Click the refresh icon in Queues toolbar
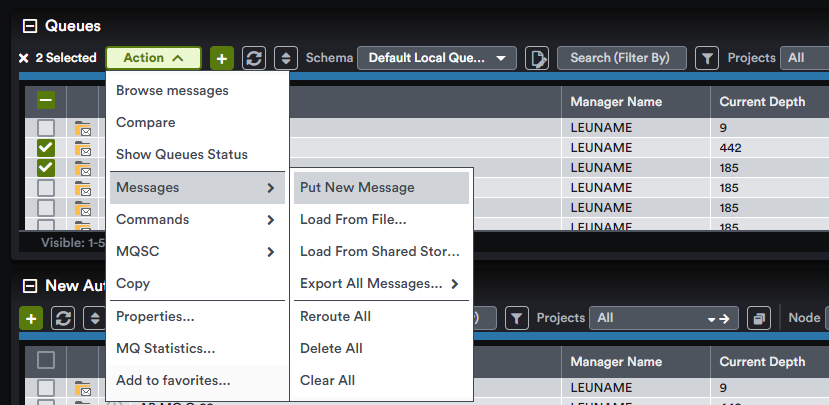The width and height of the screenshot is (829, 405). coord(254,58)
